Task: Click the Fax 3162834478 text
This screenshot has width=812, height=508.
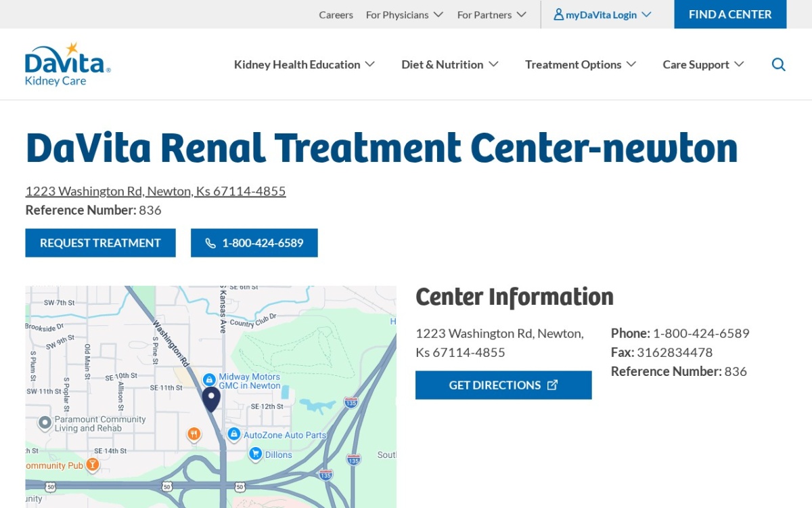Action: tap(662, 352)
